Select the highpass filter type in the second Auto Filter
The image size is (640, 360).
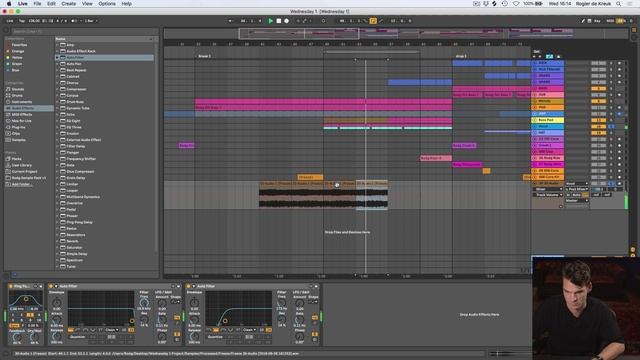click(x=216, y=330)
